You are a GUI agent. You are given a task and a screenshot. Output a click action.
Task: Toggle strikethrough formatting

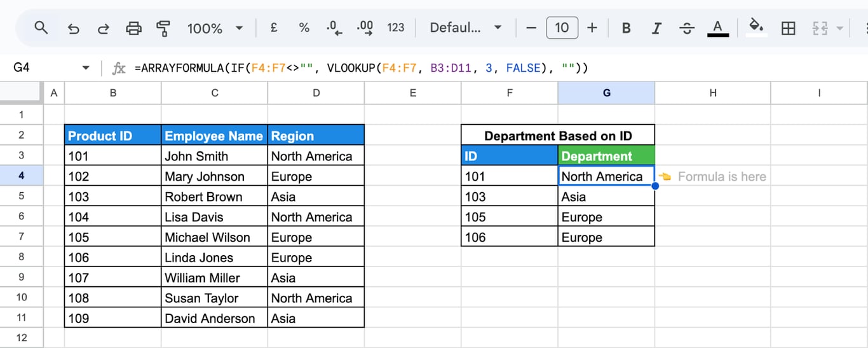(x=687, y=28)
